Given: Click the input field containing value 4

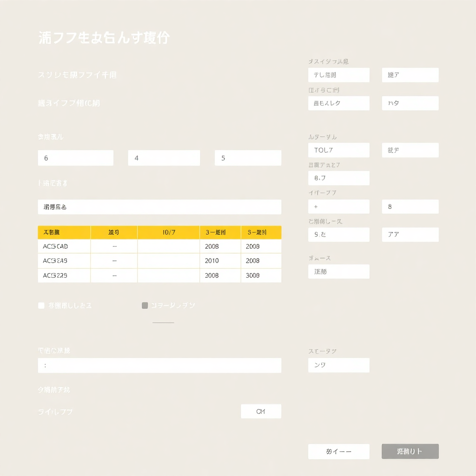Looking at the screenshot, I should (164, 158).
